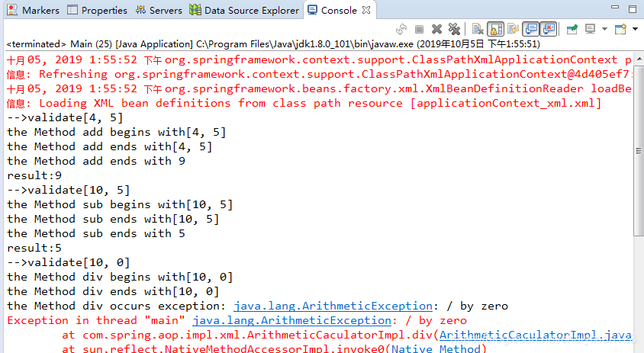Open the ArithmeticCaculatorImpl.java stack trace link
The height and width of the screenshot is (353, 644).
pos(536,335)
